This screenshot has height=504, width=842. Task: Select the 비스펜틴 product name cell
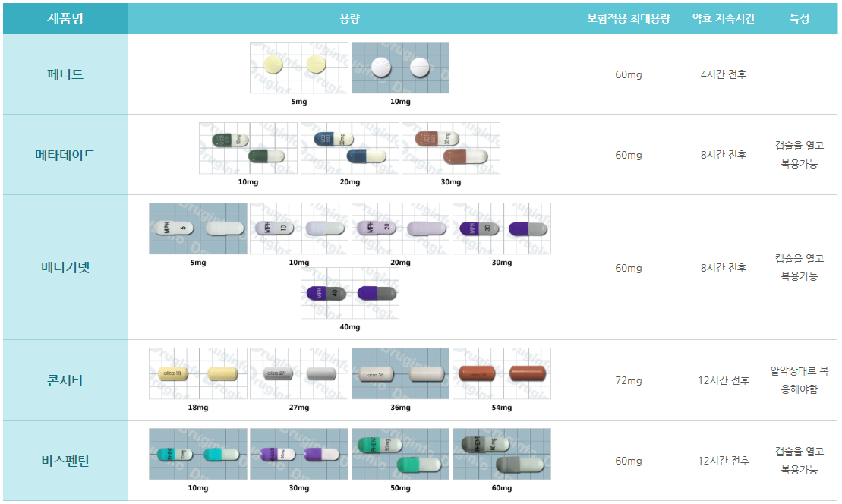(65, 461)
